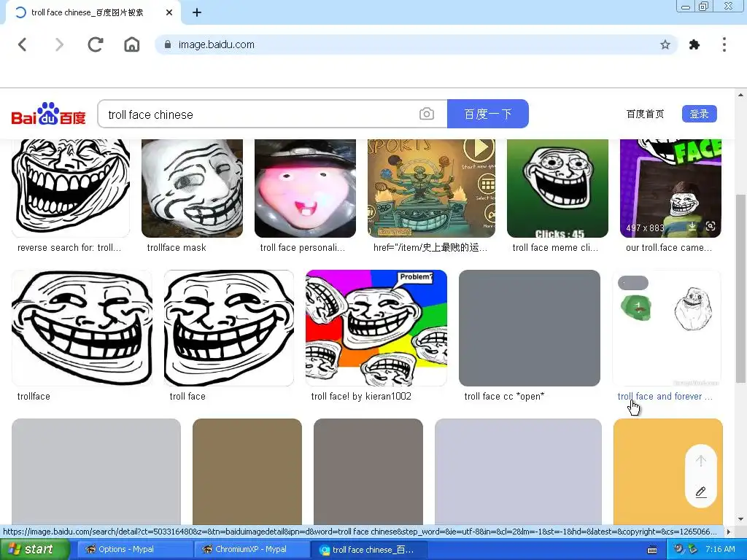This screenshot has height=560, width=747.
Task: Open the trollface large thumbnail
Action: 82,328
